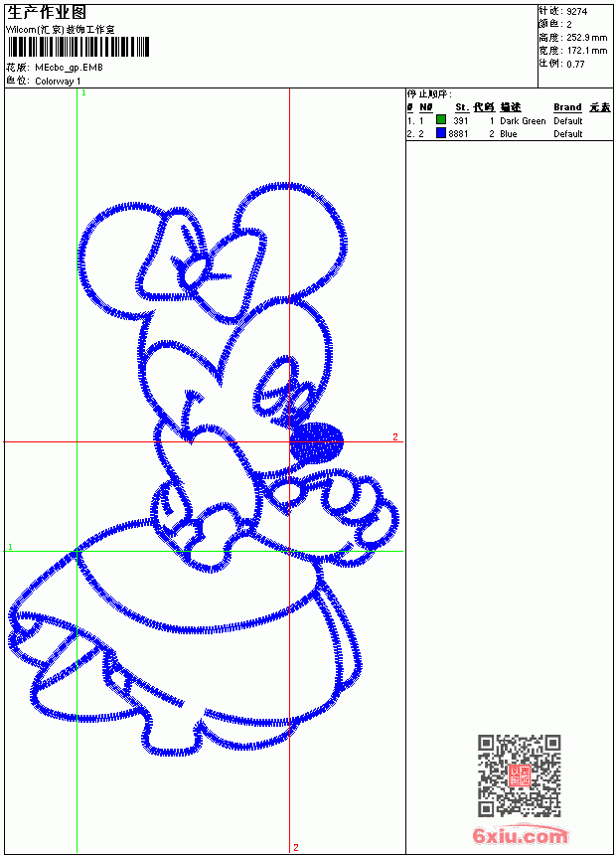This screenshot has width=616, height=855.
Task: Select the scale value '0.77'
Action: coord(575,65)
